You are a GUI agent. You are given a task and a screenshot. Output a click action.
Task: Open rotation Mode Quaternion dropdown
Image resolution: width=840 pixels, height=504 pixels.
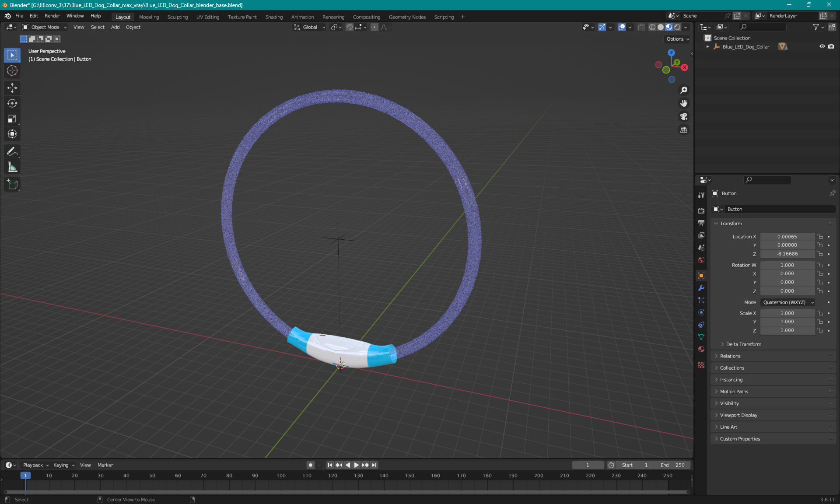tap(788, 302)
